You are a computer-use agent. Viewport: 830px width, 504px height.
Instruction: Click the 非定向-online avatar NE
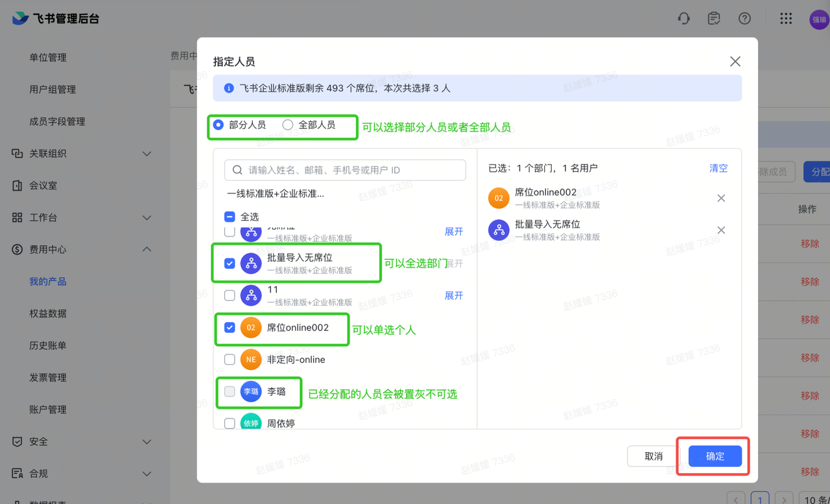(x=251, y=360)
